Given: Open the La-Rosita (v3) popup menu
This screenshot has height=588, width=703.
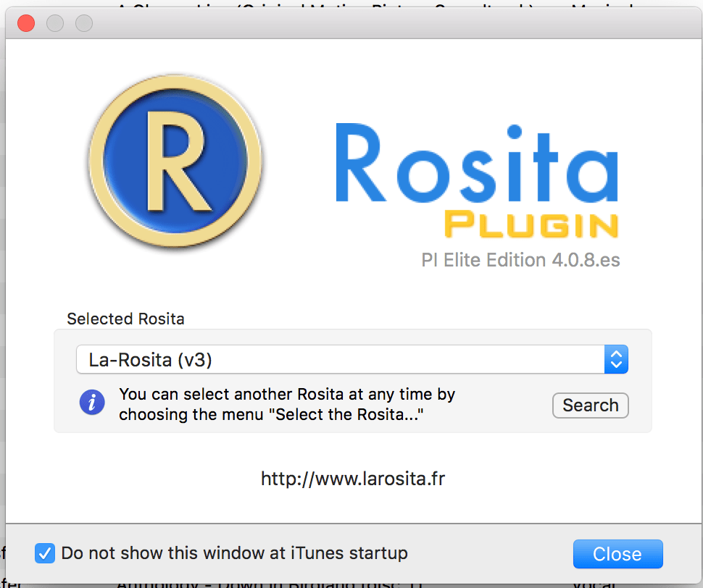Looking at the screenshot, I should 352,359.
